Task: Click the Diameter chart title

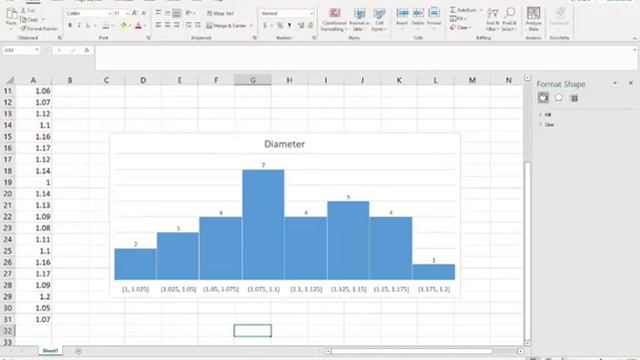Action: (284, 144)
